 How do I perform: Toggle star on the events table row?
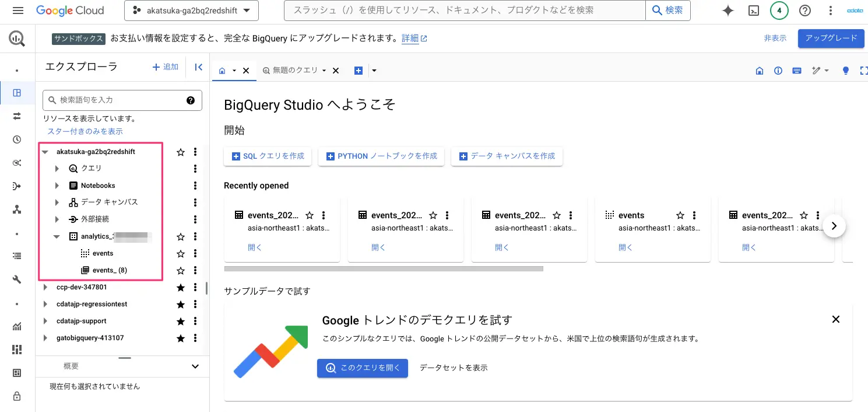click(181, 253)
